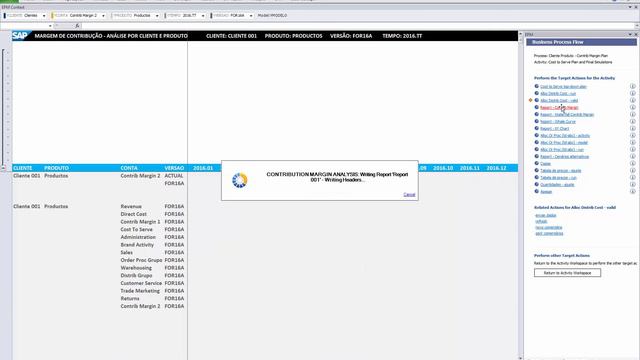The image size is (640, 360).
Task: Open the Report - Waterfall Contrib Margin link
Action: 567,114
